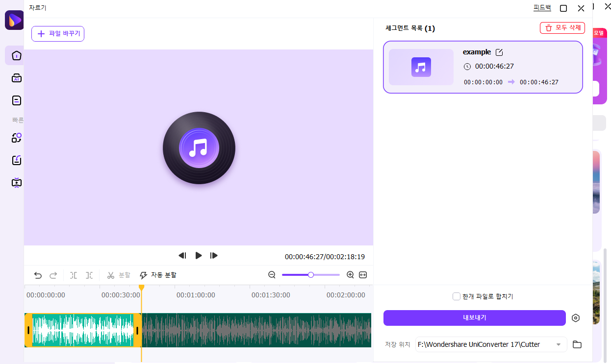
Task: Open the 피드백 feedback link
Action: click(541, 7)
